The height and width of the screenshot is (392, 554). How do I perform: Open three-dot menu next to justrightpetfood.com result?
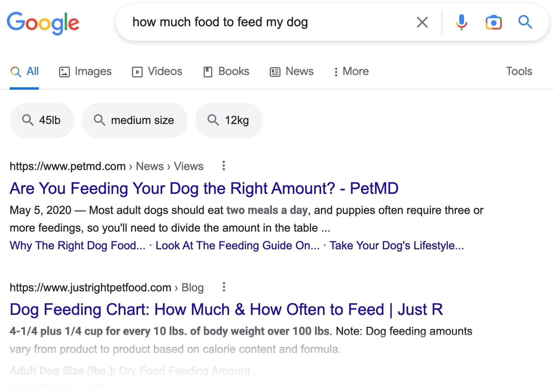224,287
